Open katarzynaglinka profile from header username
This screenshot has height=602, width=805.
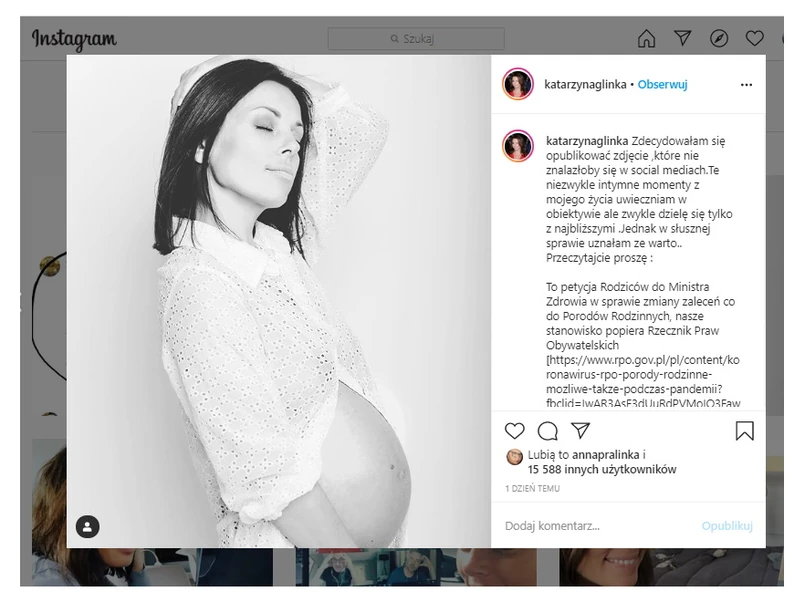[x=585, y=85]
